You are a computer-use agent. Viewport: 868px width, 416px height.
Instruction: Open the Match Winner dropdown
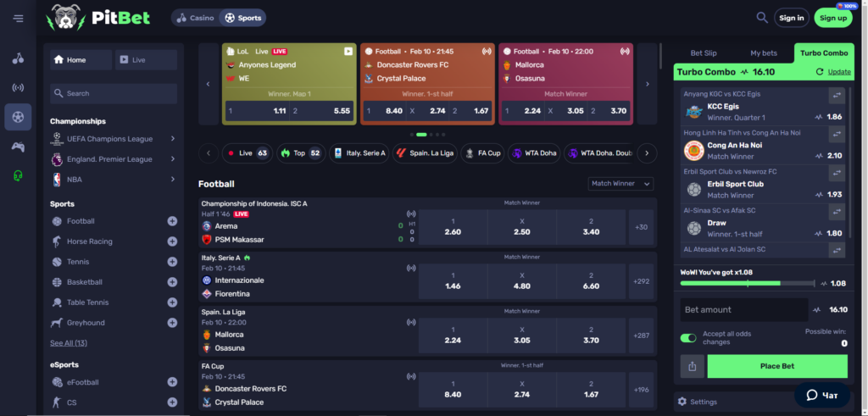click(x=620, y=184)
